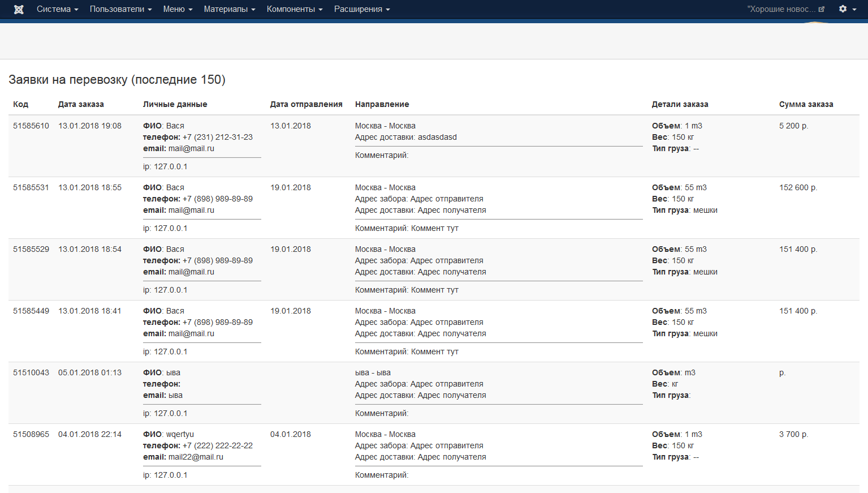This screenshot has height=493, width=868.
Task: Click the page heading Заявки на перевозку
Action: pyautogui.click(x=117, y=79)
